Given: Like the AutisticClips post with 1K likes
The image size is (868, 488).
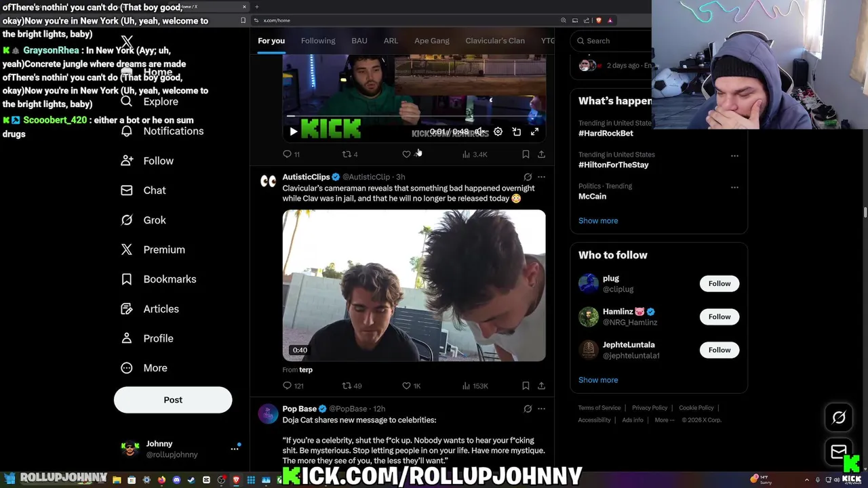Looking at the screenshot, I should 412,386.
